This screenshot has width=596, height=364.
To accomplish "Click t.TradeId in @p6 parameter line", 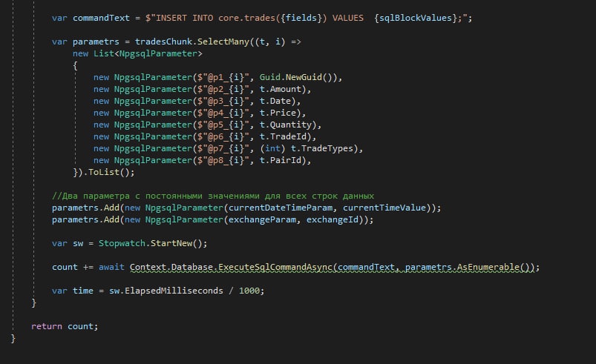I will pyautogui.click(x=285, y=136).
